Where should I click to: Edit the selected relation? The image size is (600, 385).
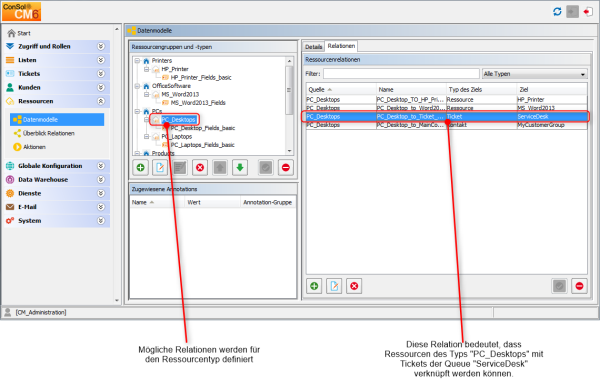pyautogui.click(x=334, y=286)
